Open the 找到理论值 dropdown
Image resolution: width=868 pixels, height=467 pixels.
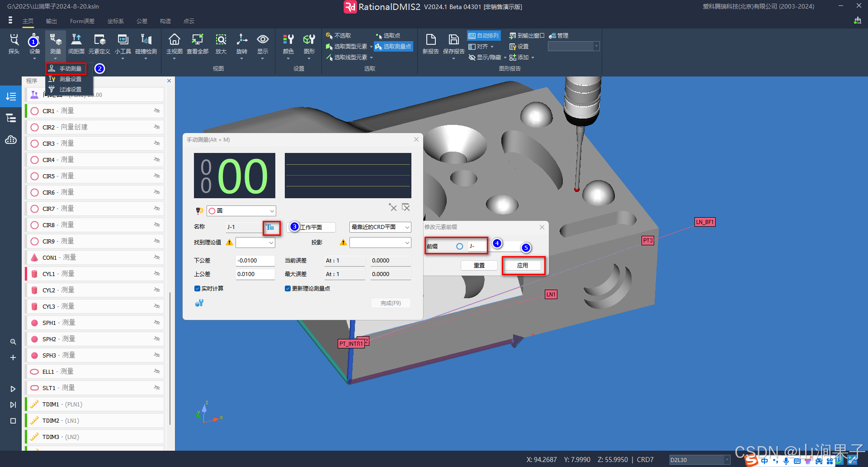pyautogui.click(x=255, y=243)
